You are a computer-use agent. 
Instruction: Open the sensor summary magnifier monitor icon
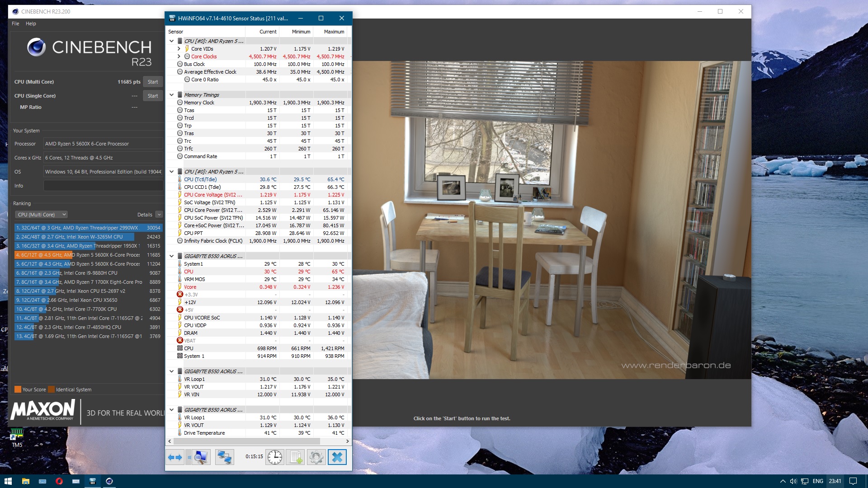(201, 457)
